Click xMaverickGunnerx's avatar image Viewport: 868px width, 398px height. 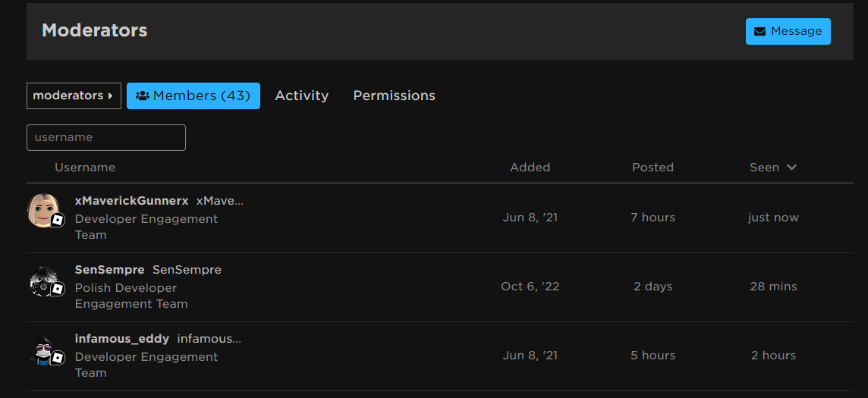(x=42, y=208)
